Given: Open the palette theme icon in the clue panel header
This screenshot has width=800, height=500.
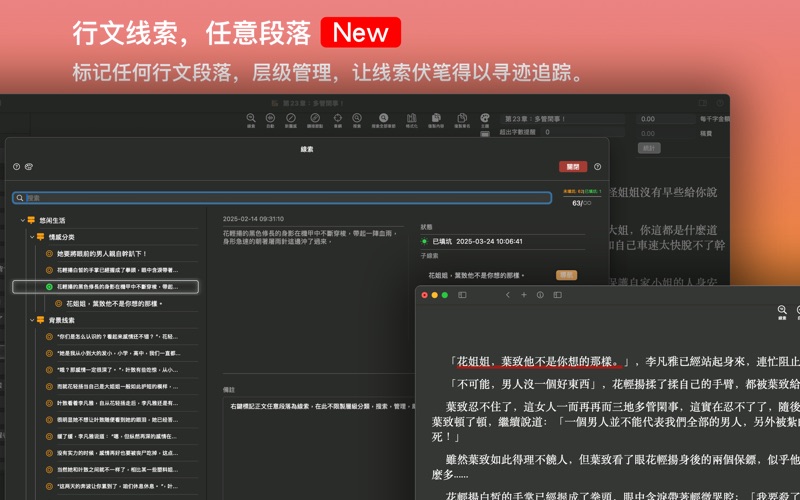Looking at the screenshot, I should point(29,167).
